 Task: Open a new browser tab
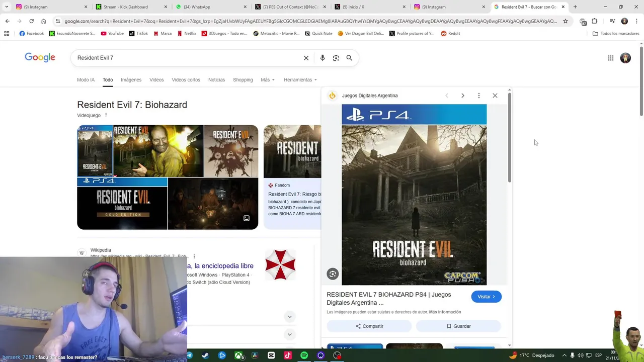575,7
